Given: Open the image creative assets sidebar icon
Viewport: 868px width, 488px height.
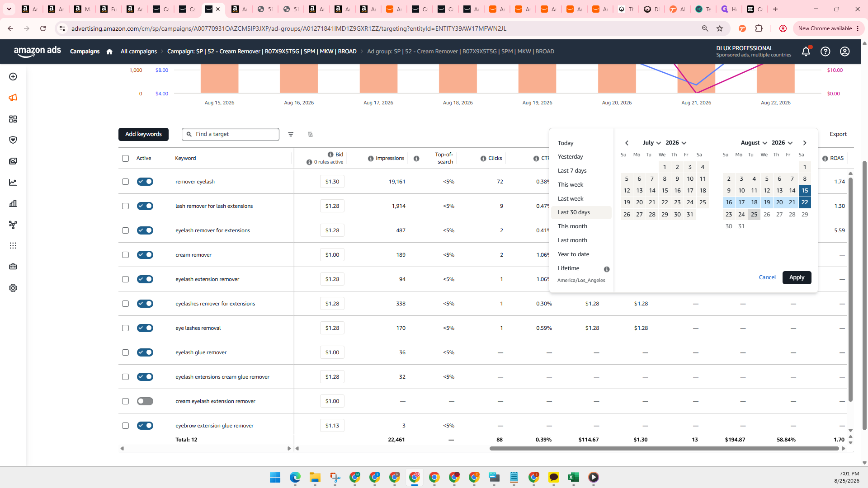Looking at the screenshot, I should click(13, 161).
